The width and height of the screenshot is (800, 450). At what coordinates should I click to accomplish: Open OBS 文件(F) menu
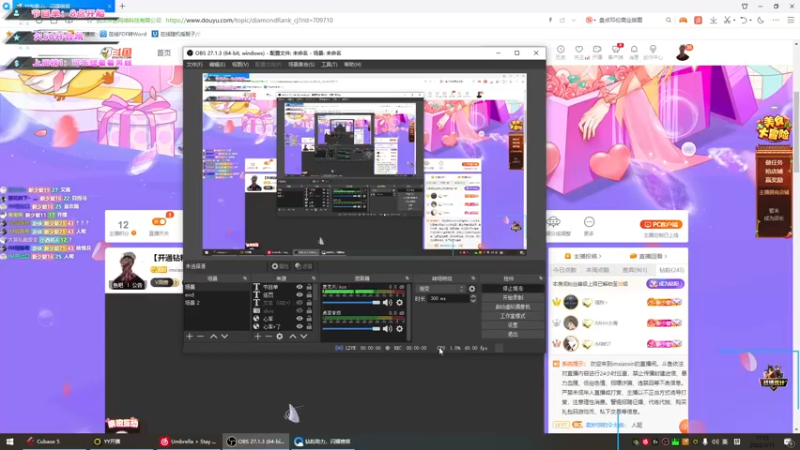(194, 65)
